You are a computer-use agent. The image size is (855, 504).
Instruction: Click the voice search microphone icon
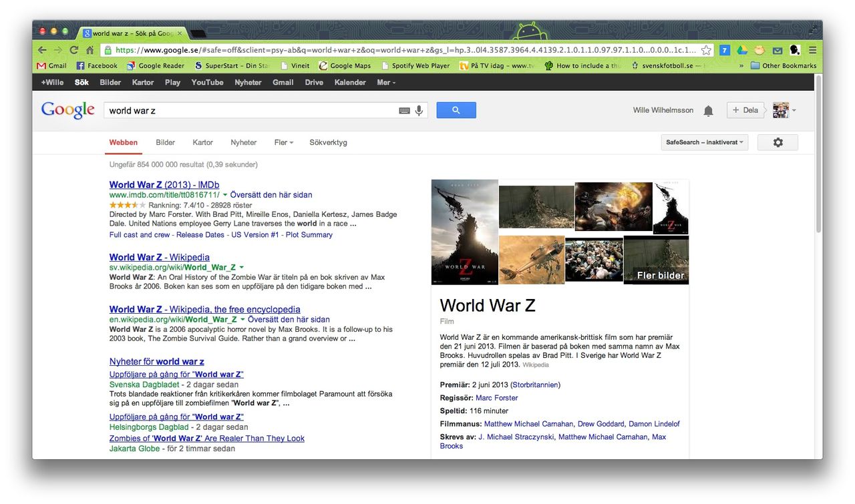419,111
